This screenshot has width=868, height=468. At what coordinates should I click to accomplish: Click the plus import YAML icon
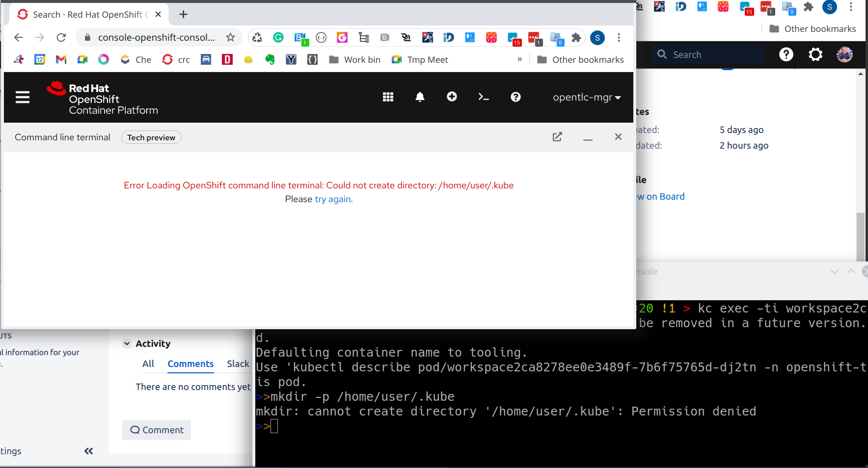point(452,97)
